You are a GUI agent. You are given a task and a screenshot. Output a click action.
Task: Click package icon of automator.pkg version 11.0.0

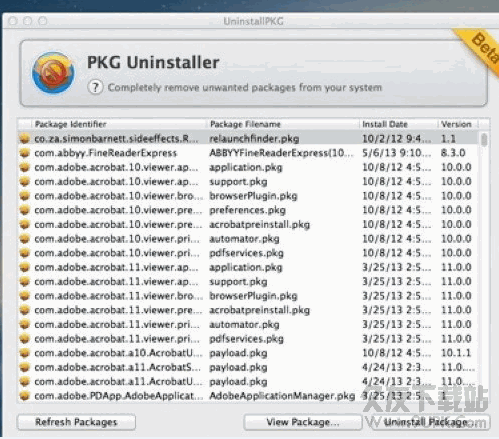click(x=24, y=324)
